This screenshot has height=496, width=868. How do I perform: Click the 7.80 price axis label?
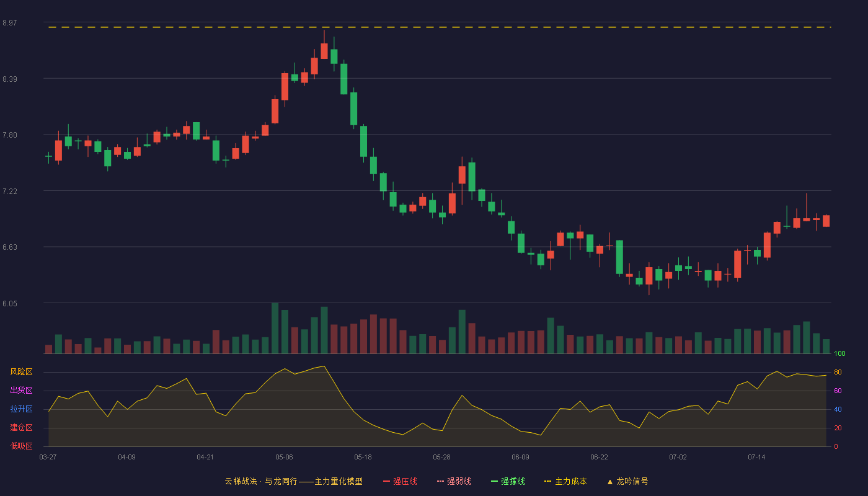click(9, 135)
